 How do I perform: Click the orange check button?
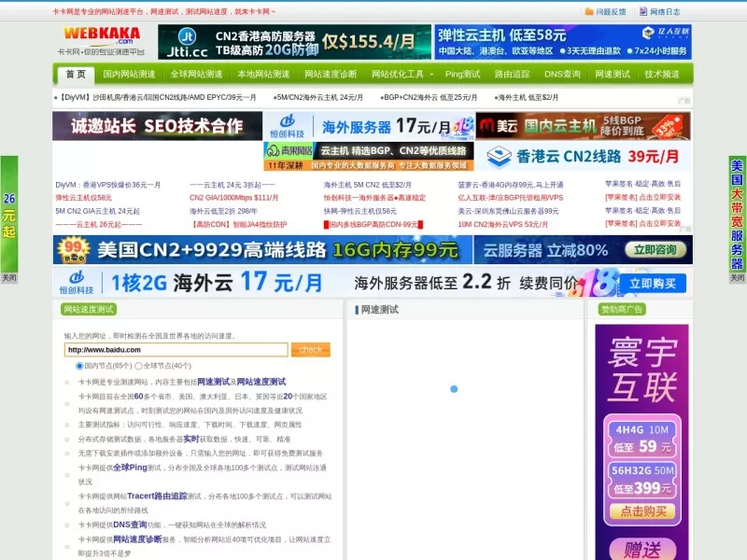click(x=311, y=349)
